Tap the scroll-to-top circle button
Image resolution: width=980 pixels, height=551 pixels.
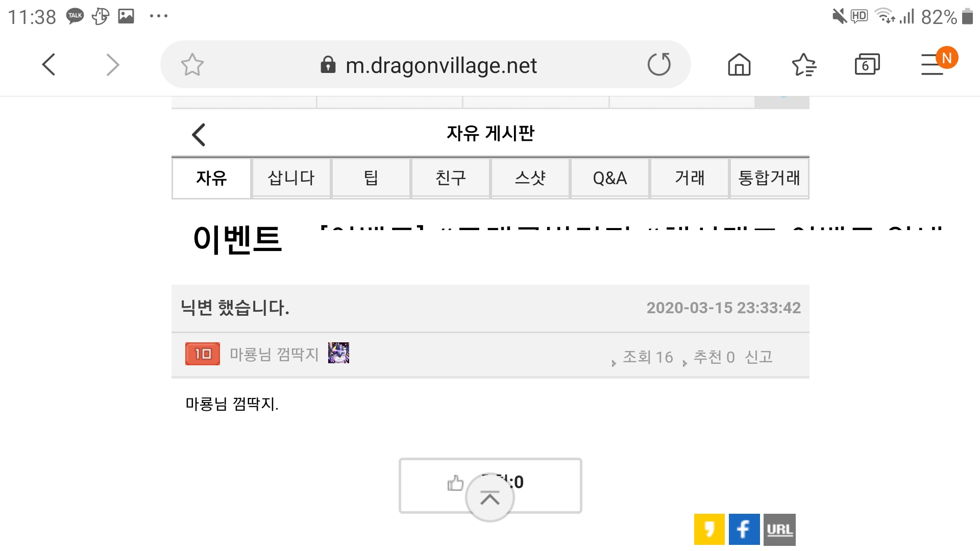pyautogui.click(x=490, y=498)
